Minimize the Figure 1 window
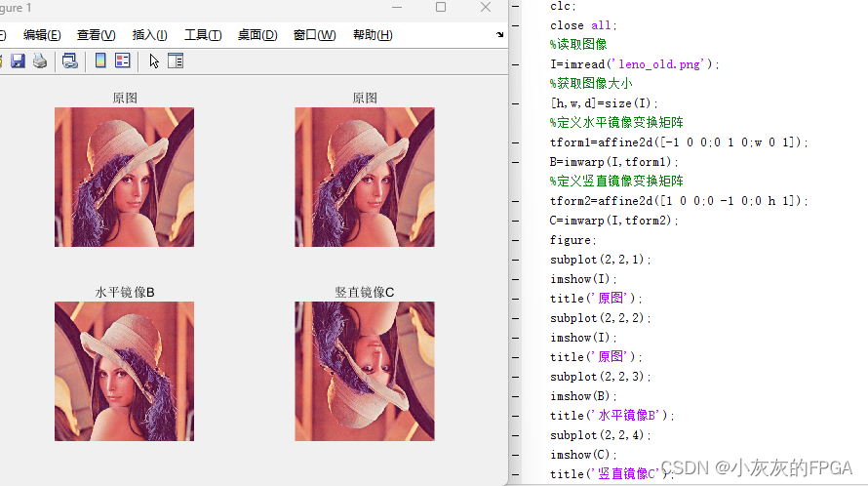Viewport: 868px width, 486px height. click(397, 7)
